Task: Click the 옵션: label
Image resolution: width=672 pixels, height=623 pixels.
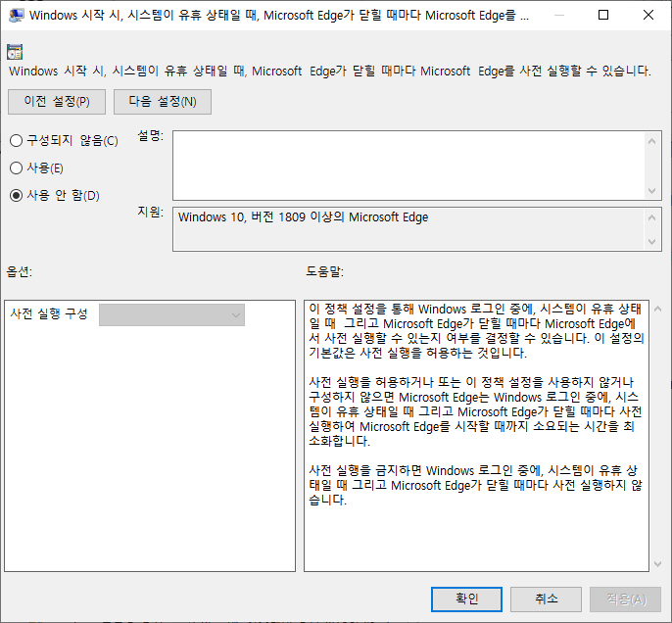Action: pyautogui.click(x=20, y=271)
